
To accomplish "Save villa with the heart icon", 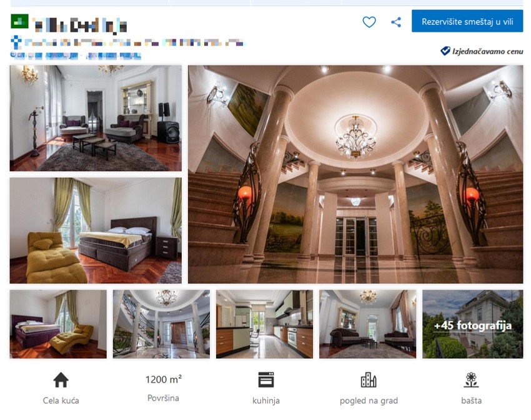I will (x=369, y=22).
